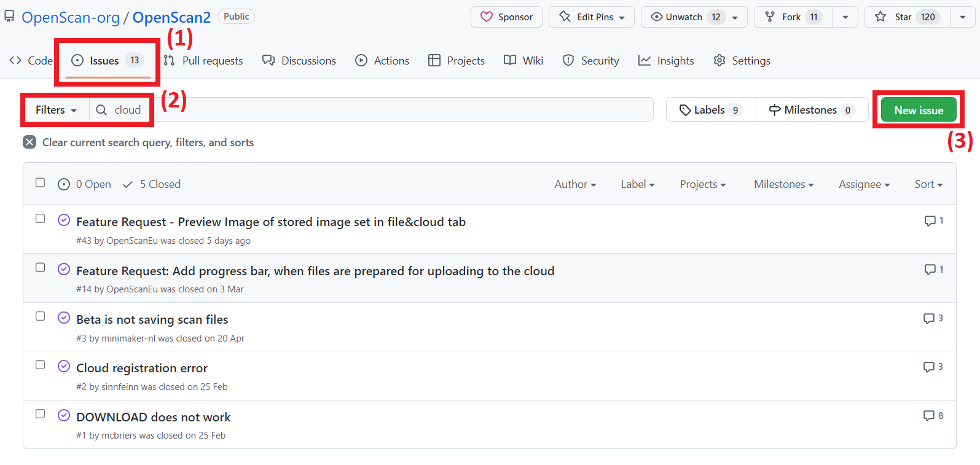Fork the repository
The width and height of the screenshot is (980, 465).
tap(793, 17)
